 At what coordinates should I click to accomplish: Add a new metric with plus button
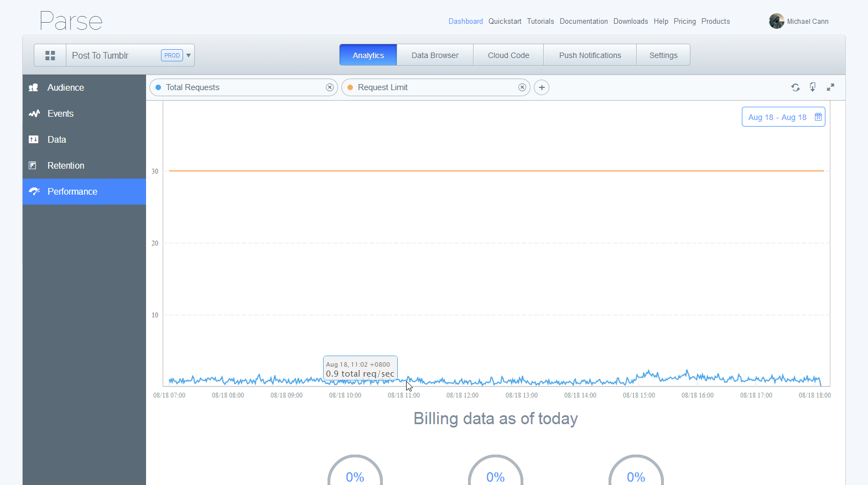tap(542, 87)
